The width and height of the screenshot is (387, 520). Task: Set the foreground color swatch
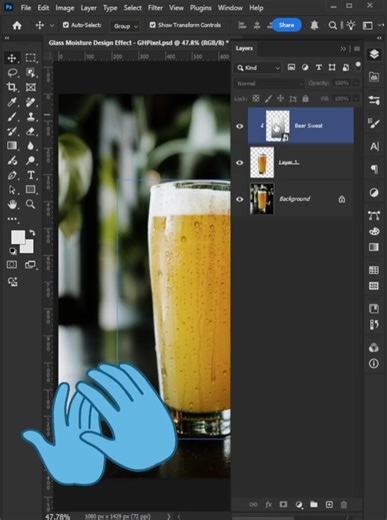pos(17,237)
